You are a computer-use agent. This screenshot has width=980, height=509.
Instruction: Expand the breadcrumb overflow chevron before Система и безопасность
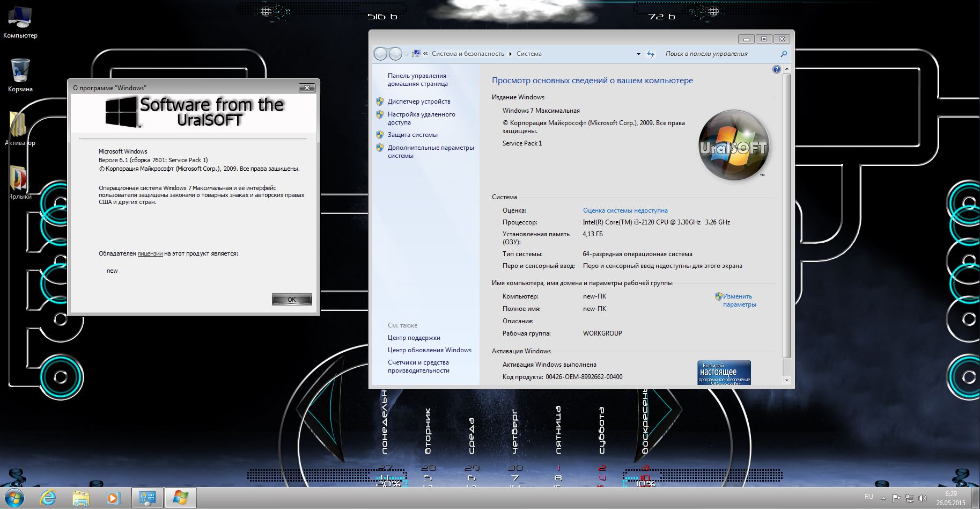(x=425, y=54)
